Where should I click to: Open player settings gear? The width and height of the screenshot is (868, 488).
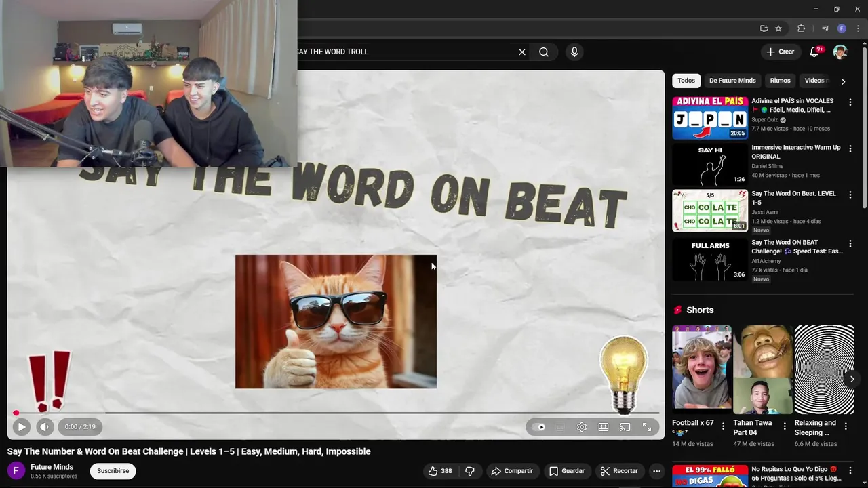tap(581, 427)
